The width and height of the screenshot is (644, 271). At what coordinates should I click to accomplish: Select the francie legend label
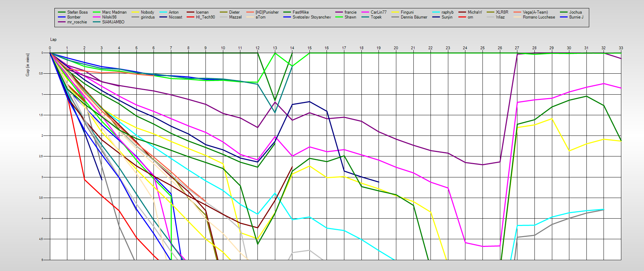(x=350, y=12)
